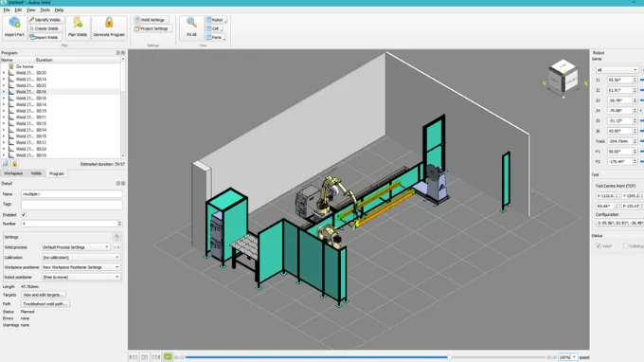This screenshot has height=362, width=644.
Task: Open the View menu
Action: click(31, 9)
